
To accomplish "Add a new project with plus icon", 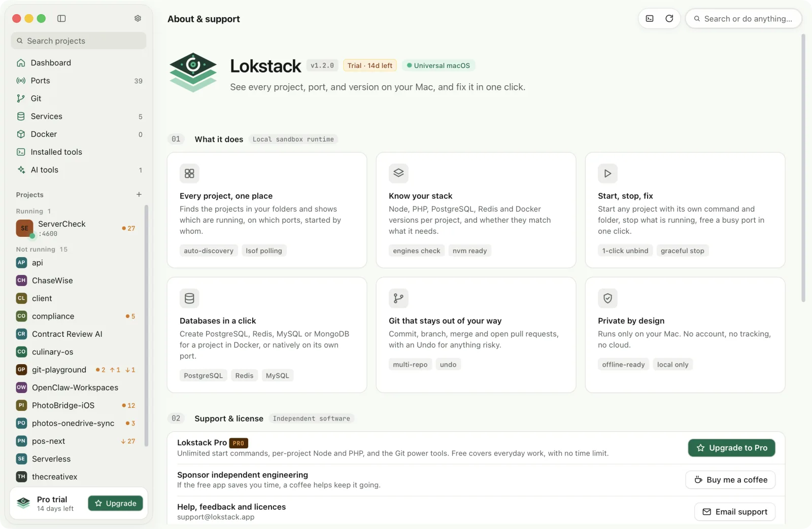I will 139,194.
